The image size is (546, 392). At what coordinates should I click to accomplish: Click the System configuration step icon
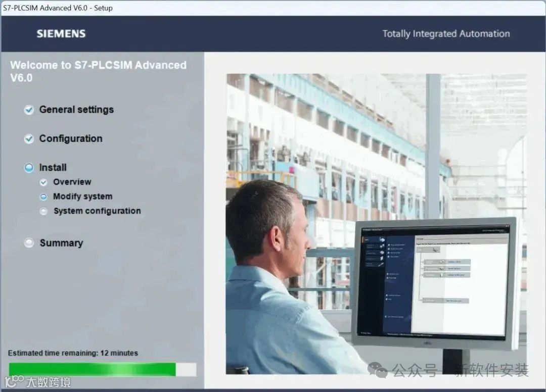43,211
